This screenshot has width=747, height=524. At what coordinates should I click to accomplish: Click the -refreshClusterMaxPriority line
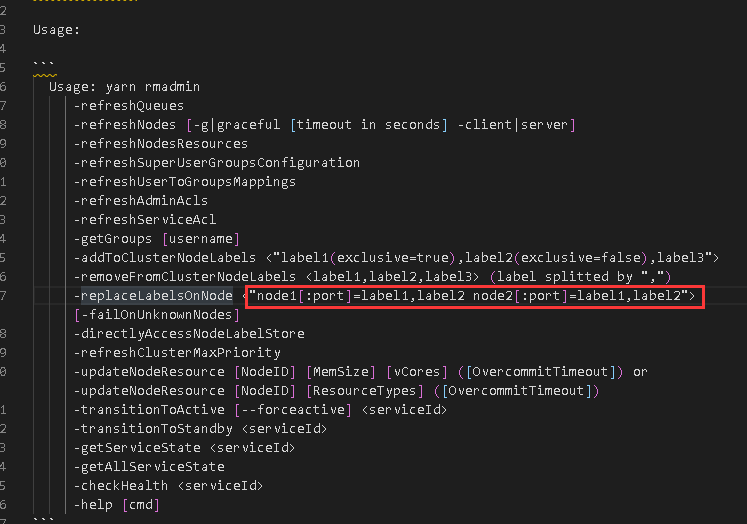click(177, 353)
